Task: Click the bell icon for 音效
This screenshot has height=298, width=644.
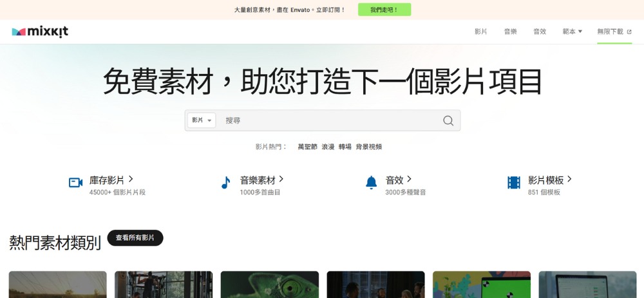Action: pos(372,183)
